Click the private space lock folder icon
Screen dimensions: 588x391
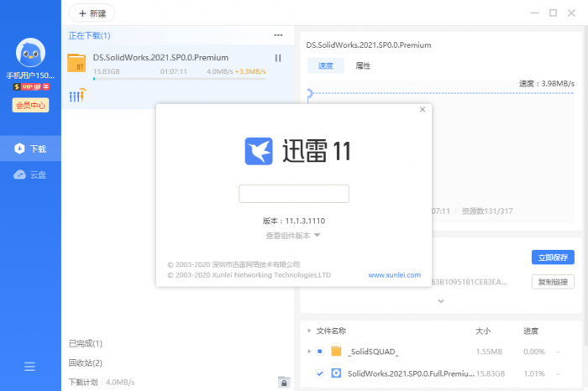284,382
